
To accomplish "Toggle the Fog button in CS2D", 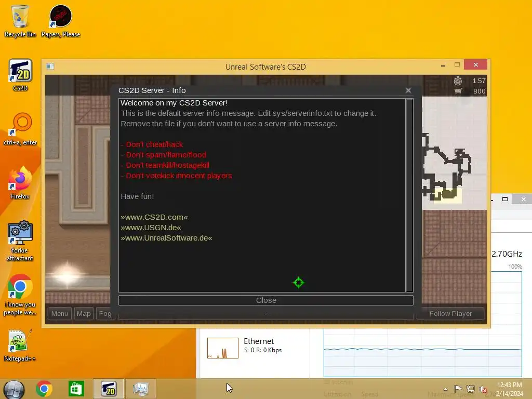I will coord(105,313).
